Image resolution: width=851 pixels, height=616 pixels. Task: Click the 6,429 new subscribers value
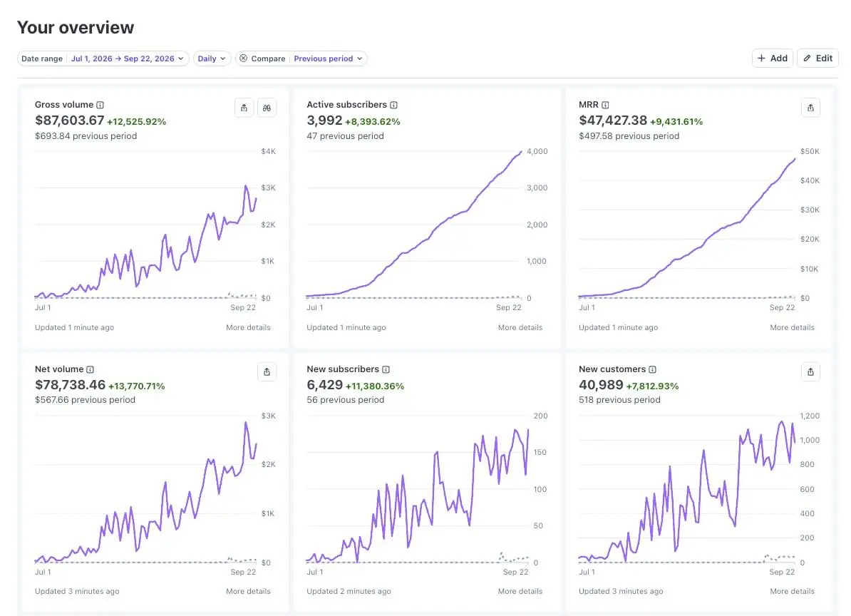pyautogui.click(x=324, y=385)
